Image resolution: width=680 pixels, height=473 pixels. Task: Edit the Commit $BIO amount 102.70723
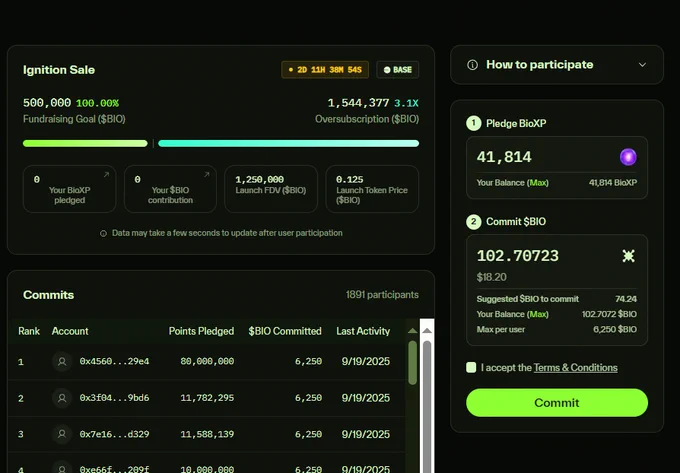pos(518,256)
